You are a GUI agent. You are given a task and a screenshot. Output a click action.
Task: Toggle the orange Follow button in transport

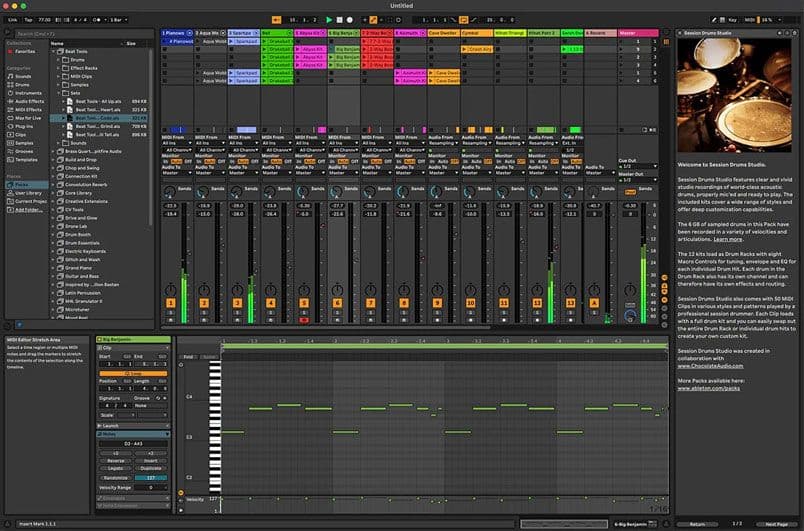pyautogui.click(x=276, y=20)
